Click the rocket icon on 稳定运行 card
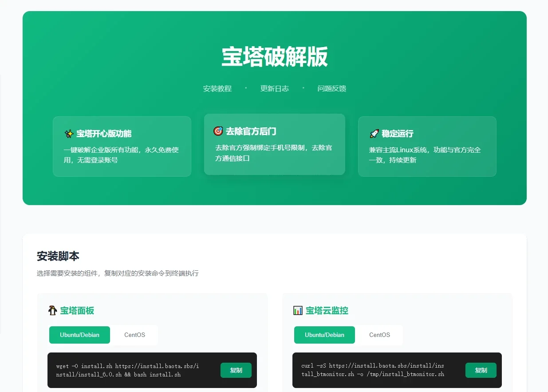Screen dimensions: 548x392 (x=375, y=133)
